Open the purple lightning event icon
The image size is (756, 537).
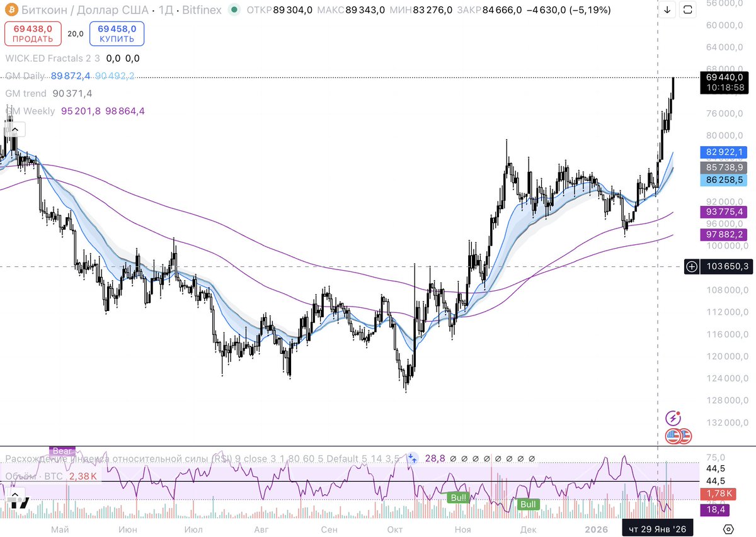(673, 418)
